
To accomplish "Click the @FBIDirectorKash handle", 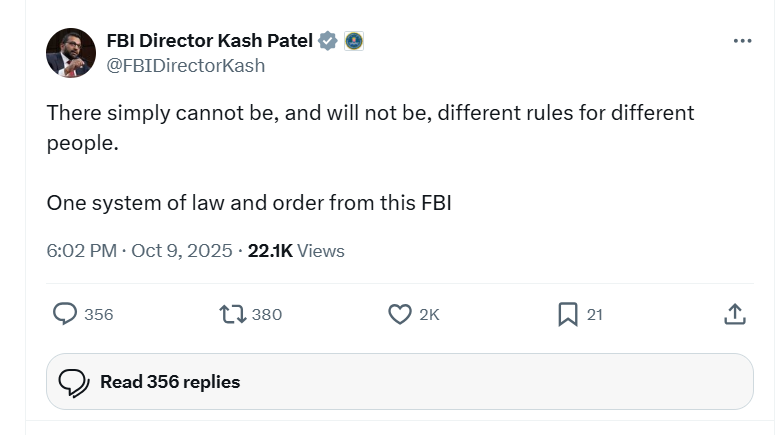I will [186, 65].
